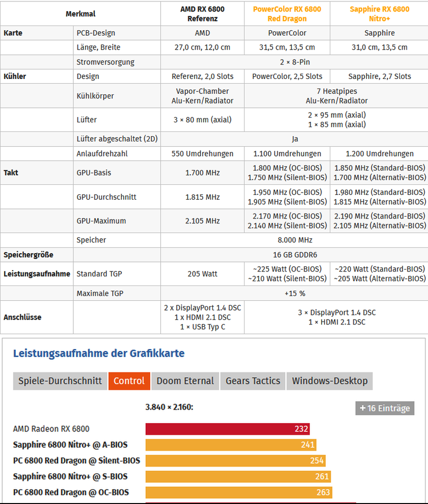
Task: Switch to the Gears Tactics tab
Action: [253, 381]
